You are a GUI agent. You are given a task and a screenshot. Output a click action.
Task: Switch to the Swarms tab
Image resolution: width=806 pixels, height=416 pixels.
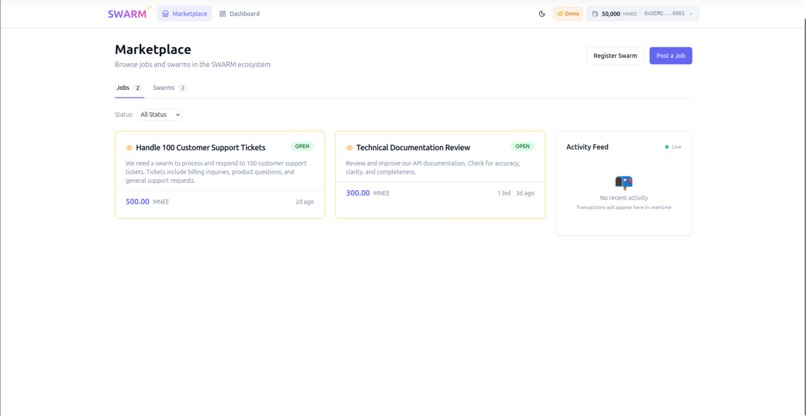(170, 88)
